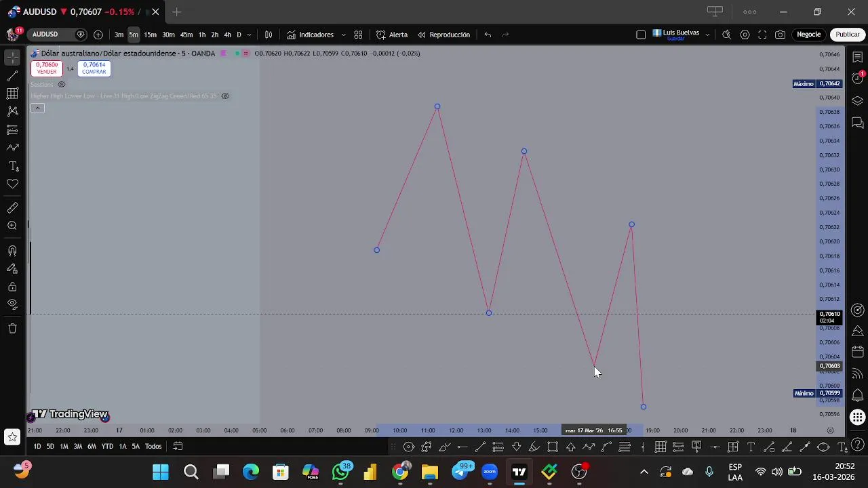This screenshot has width=868, height=488.
Task: Take a chart snapshot with camera
Action: pos(781,35)
